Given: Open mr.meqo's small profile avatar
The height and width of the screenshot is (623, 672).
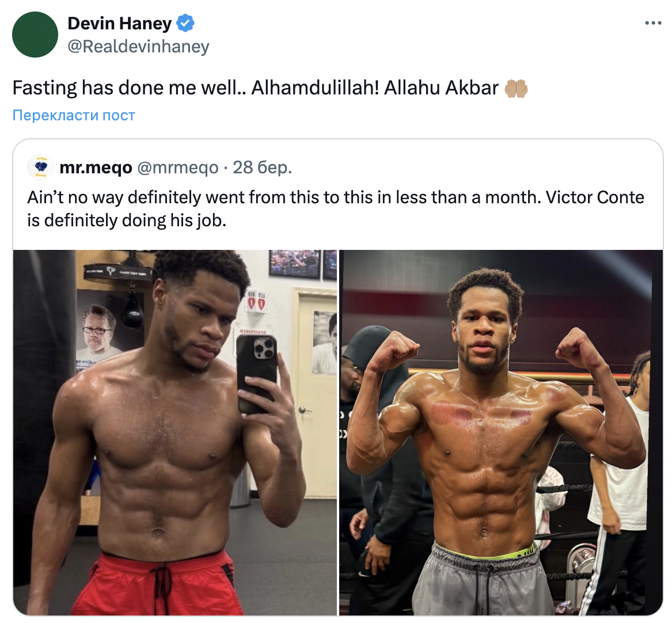Looking at the screenshot, I should [41, 167].
